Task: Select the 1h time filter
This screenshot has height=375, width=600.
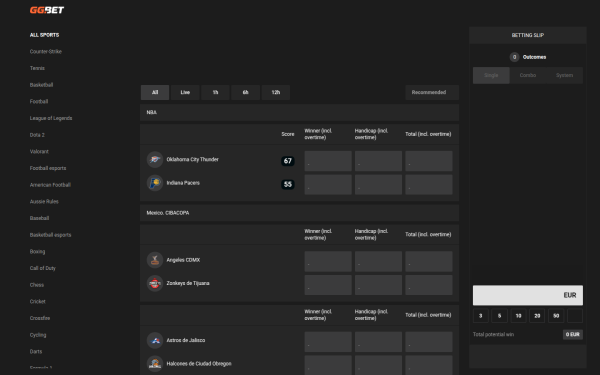Action: [215, 92]
